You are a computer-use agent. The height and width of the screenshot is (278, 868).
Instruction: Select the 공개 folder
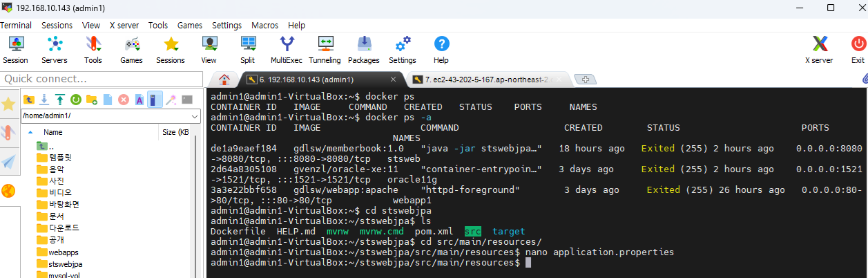[x=50, y=240]
